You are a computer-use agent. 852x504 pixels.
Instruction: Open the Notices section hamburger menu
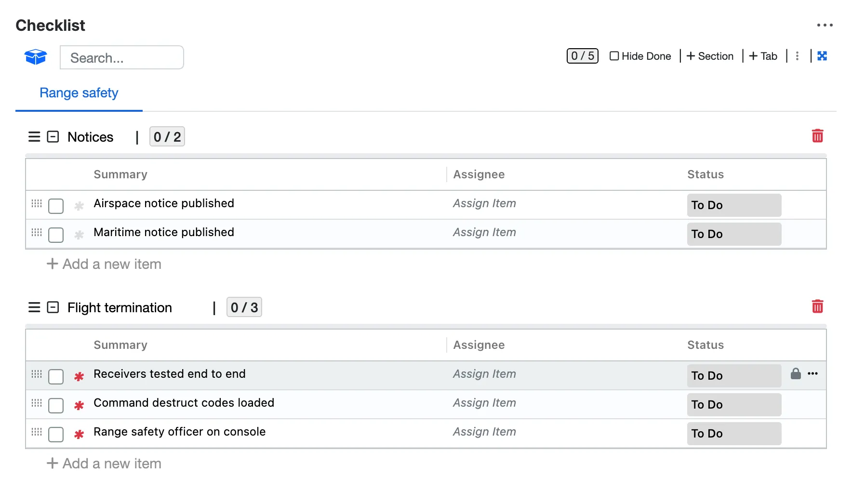click(x=34, y=137)
